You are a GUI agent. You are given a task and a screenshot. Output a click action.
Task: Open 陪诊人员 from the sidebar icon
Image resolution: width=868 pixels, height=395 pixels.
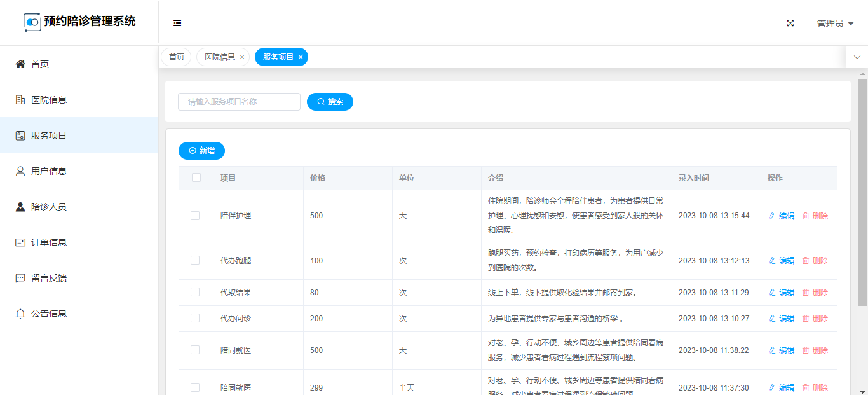tap(20, 207)
